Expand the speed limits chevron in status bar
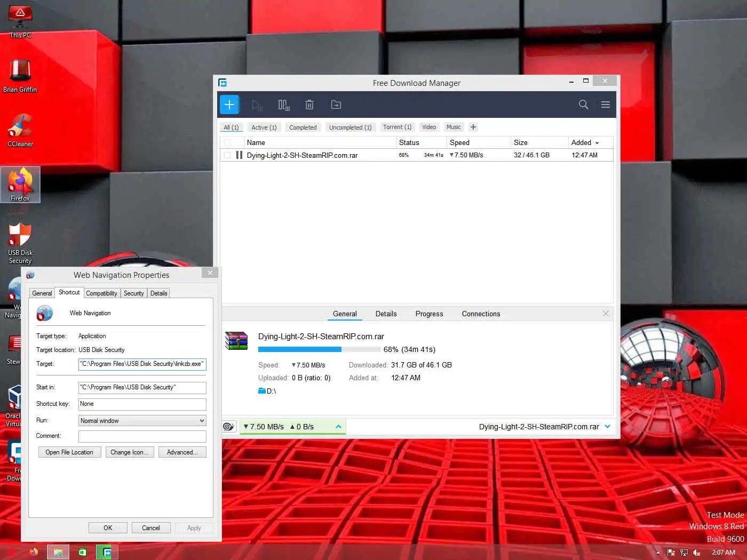This screenshot has height=560, width=747. 338,427
